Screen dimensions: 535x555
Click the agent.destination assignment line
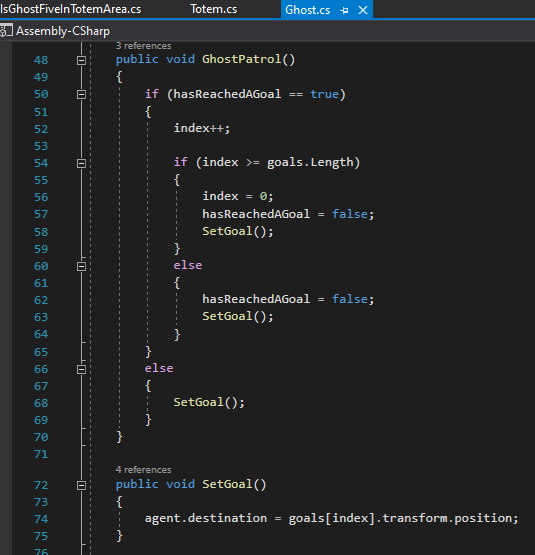click(x=331, y=518)
